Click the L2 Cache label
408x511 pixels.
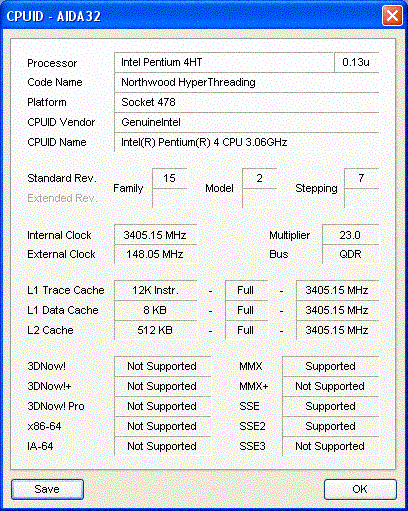(50, 330)
